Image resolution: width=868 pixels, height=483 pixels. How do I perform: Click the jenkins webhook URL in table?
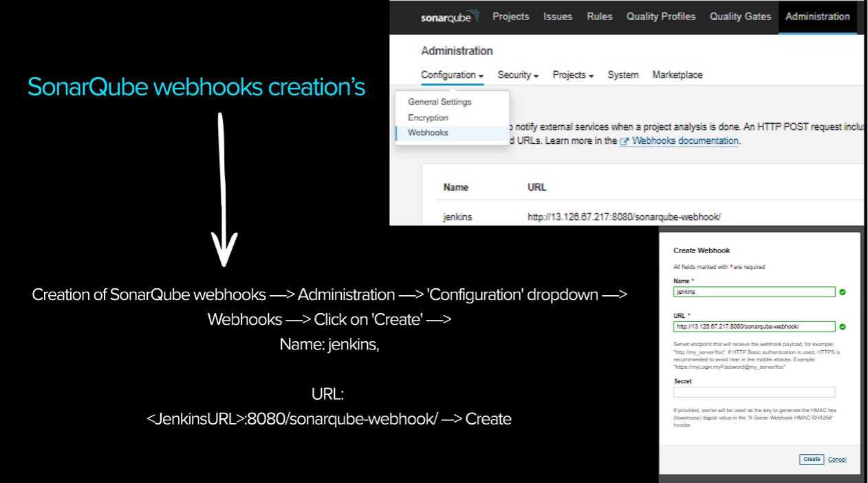pos(624,217)
